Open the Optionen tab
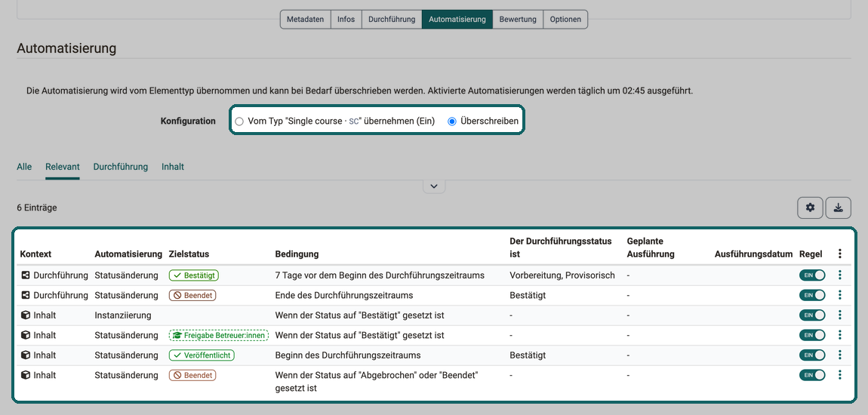This screenshot has height=415, width=868. (x=565, y=20)
